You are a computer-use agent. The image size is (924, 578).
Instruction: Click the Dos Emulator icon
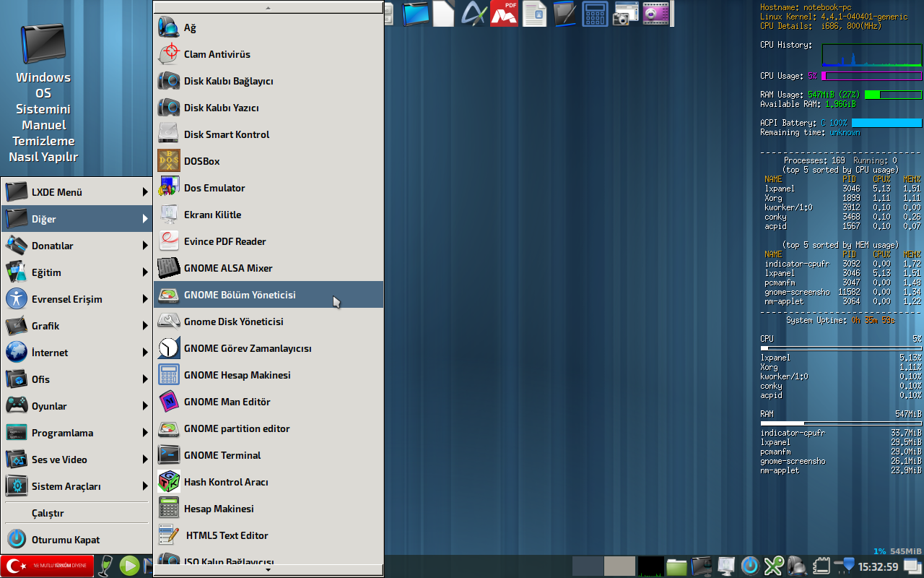tap(169, 188)
